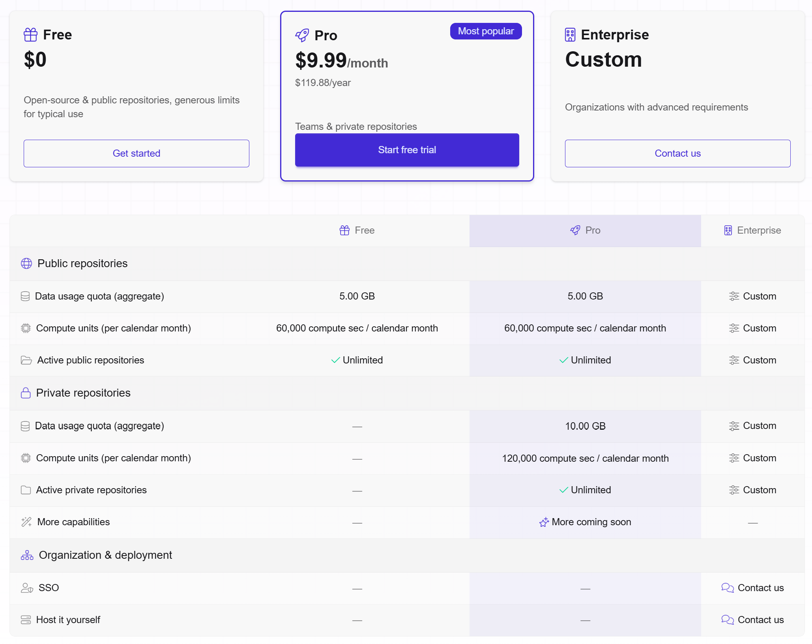The height and width of the screenshot is (644, 812).
Task: Click the Most popular badge on the Pro card
Action: (x=486, y=31)
